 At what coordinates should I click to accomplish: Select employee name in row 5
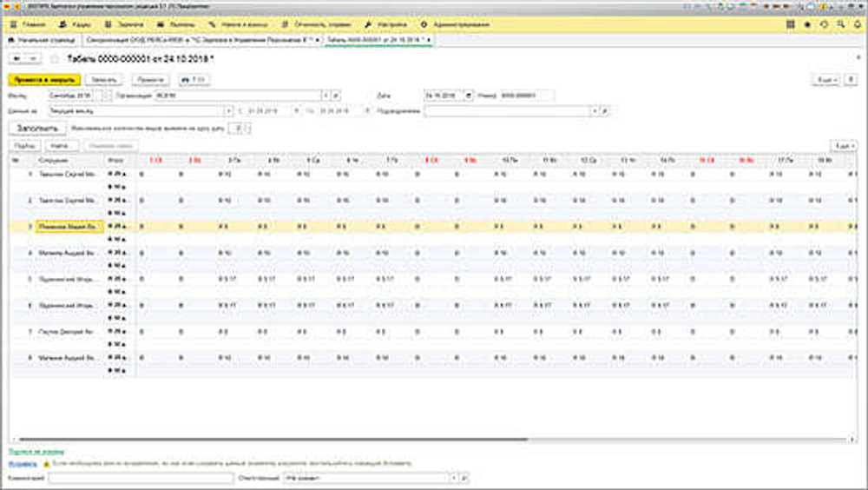(69, 279)
